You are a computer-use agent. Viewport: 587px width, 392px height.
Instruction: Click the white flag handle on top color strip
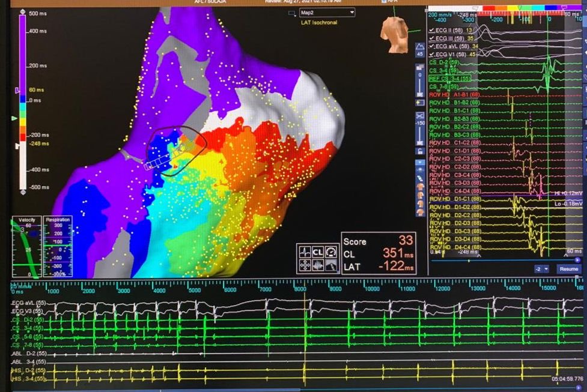[x=476, y=8]
